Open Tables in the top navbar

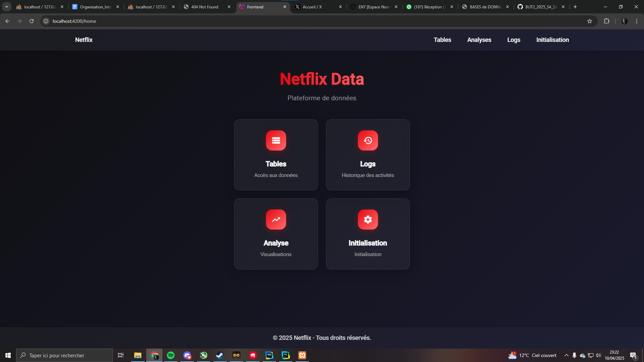pyautogui.click(x=442, y=40)
